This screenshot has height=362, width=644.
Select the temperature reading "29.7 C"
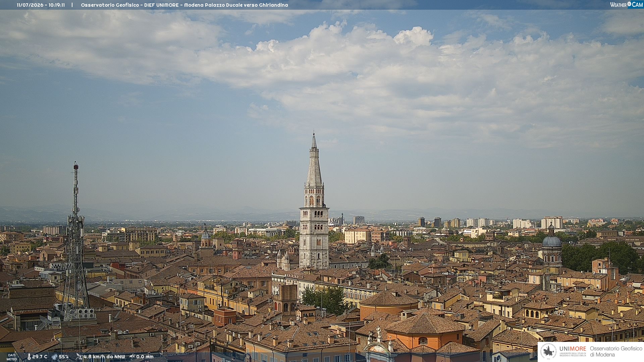pyautogui.click(x=40, y=357)
